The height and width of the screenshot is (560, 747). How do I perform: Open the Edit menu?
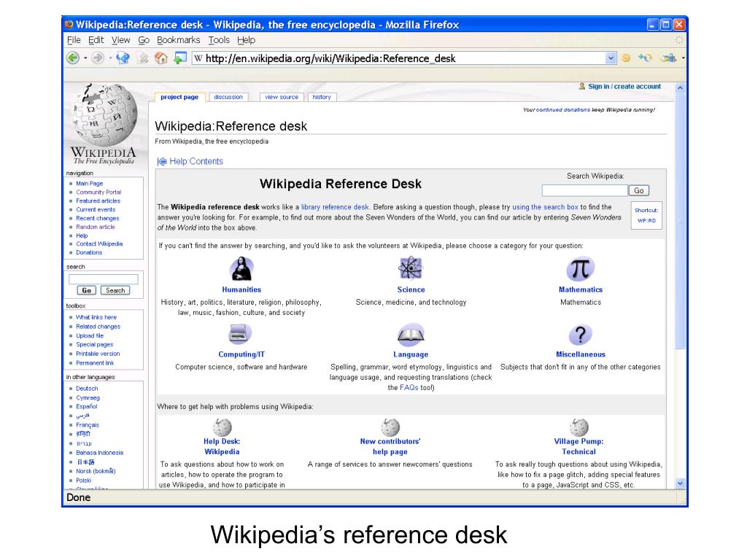96,40
